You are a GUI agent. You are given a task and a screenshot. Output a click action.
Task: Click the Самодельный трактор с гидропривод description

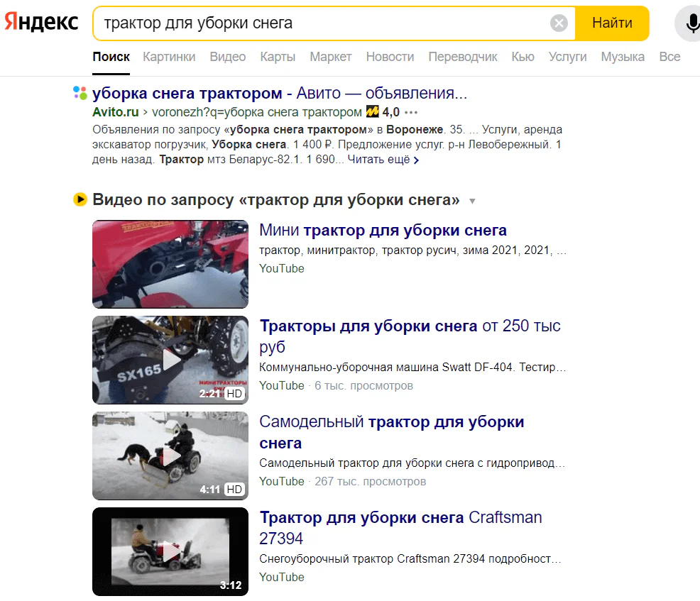pos(412,463)
